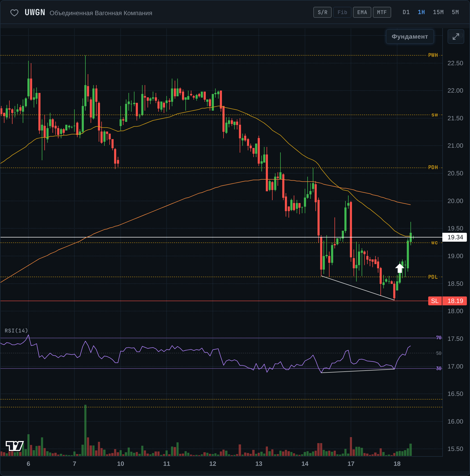The height and width of the screenshot is (476, 470).
Task: Click RSI overbought level 70 label
Action: [439, 338]
